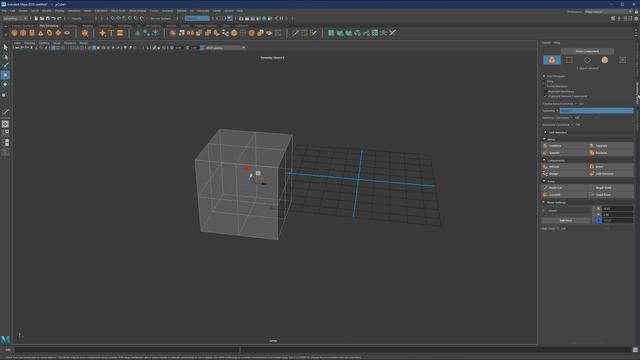The height and width of the screenshot is (360, 640).
Task: Click the Edit Pivot button
Action: [x=565, y=220]
